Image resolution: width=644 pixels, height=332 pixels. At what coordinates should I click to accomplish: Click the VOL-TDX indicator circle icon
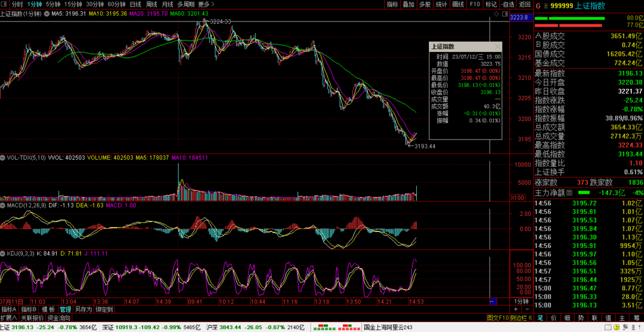click(2, 157)
